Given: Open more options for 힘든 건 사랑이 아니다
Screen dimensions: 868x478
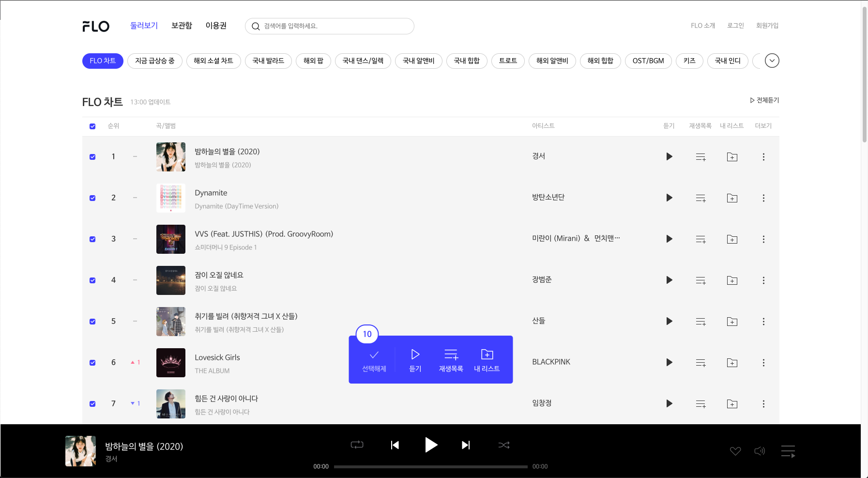Looking at the screenshot, I should 763,404.
